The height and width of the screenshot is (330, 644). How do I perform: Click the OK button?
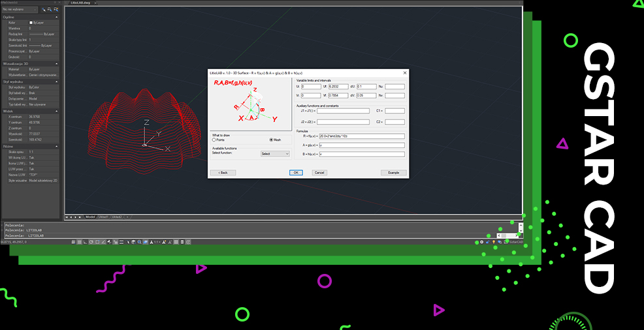tap(296, 173)
